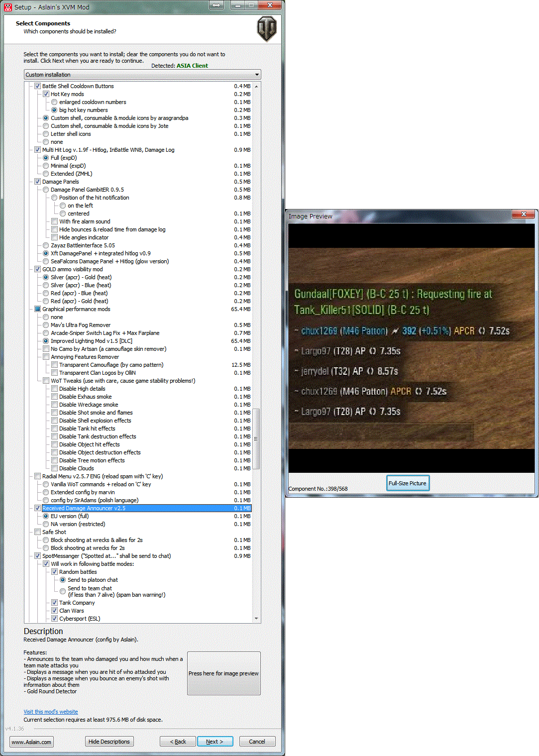This screenshot has height=756, width=539.
Task: Enable Disable Tree motion effects checkbox
Action: (x=54, y=460)
